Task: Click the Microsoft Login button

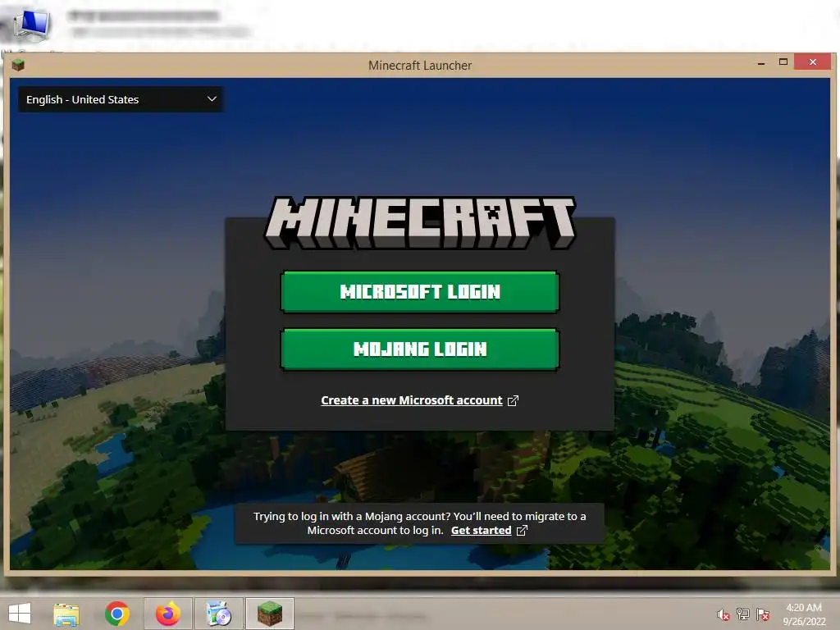Action: coord(419,291)
